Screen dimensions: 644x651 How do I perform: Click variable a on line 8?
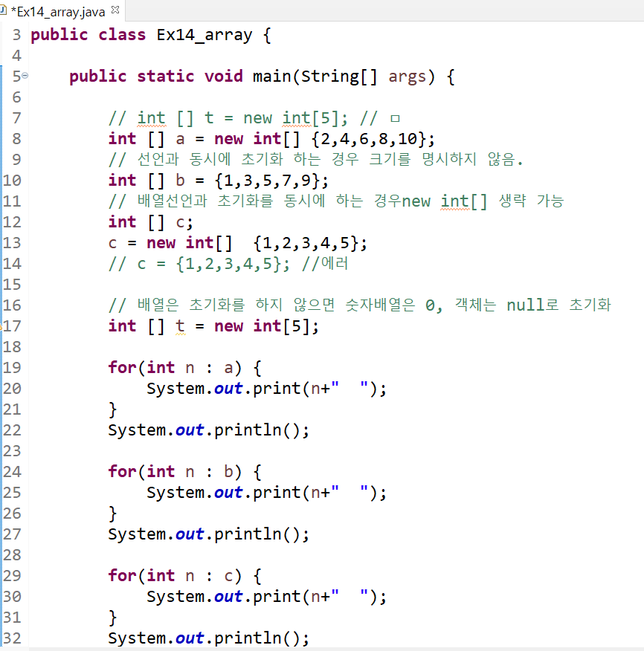[x=180, y=139]
